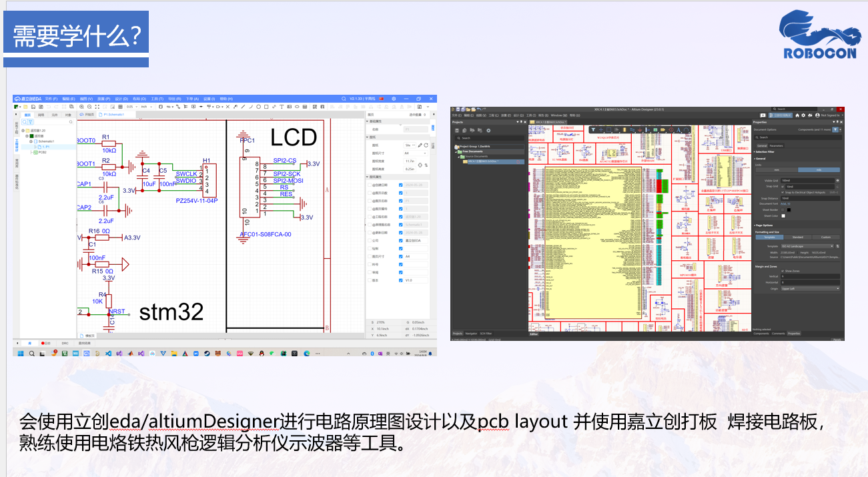Select mm units button in Altium
Viewport: 868px width, 477px height.
pyautogui.click(x=776, y=170)
